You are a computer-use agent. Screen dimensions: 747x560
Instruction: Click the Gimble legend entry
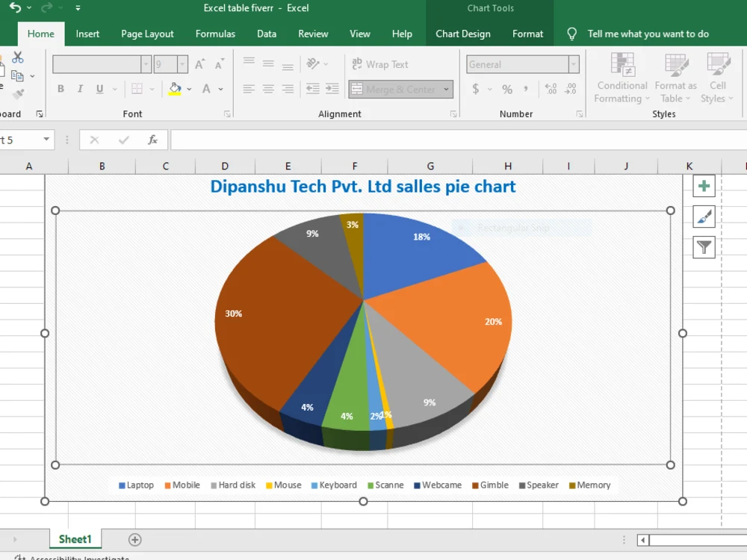point(490,485)
